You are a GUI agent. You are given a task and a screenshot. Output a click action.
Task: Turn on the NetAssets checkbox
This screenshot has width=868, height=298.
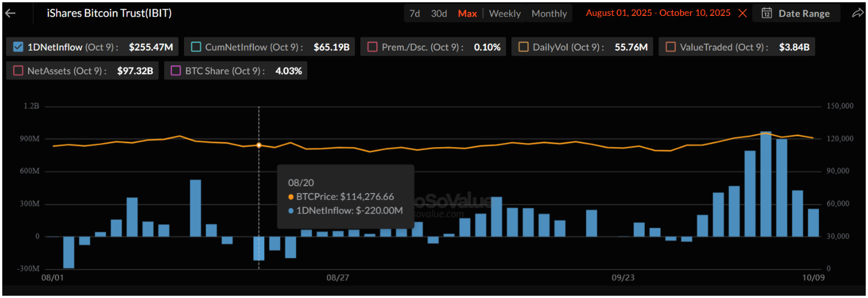(18, 71)
